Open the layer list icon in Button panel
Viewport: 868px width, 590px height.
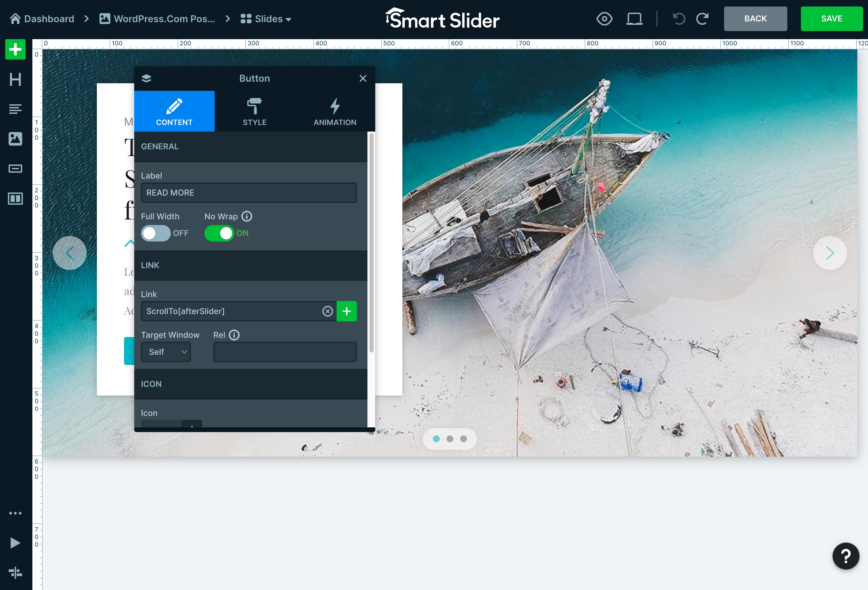[x=146, y=78]
